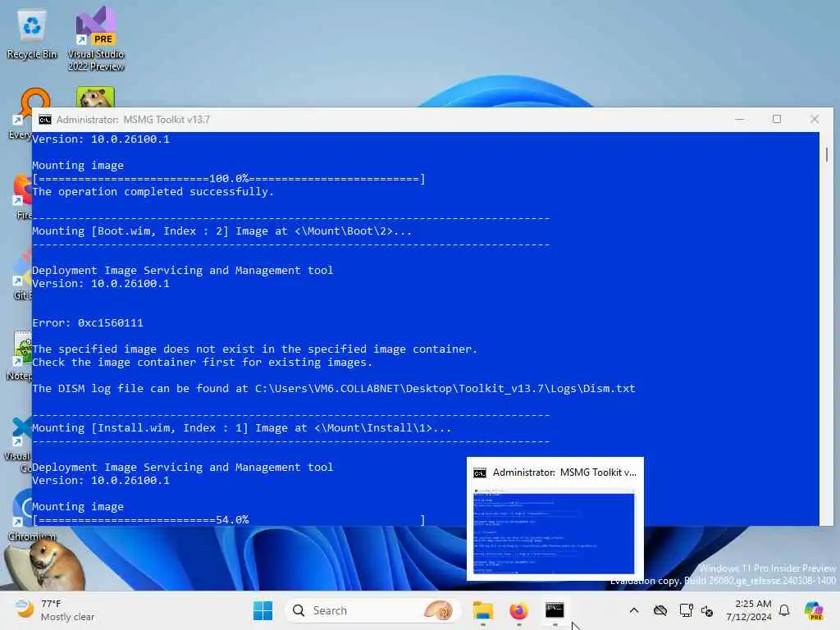
Task: Click the gopher icon on desktop
Action: coord(95,97)
